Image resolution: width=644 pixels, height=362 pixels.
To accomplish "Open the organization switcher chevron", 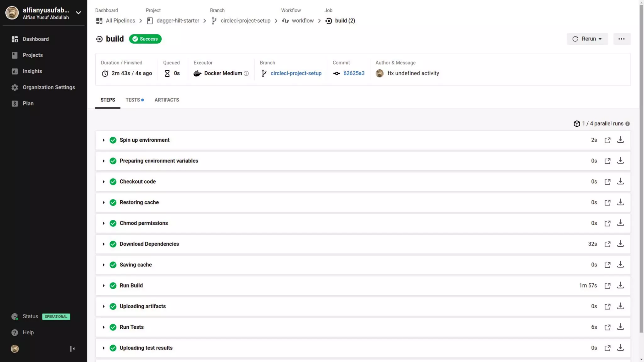I will coord(78,13).
